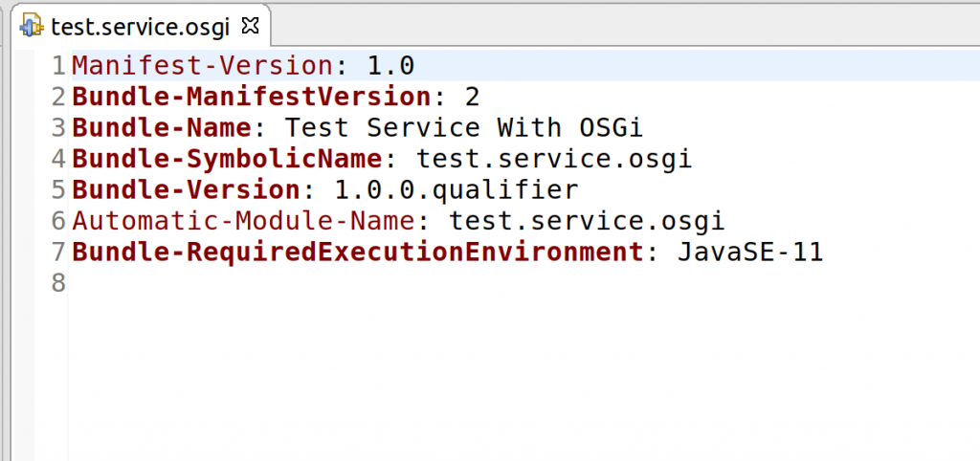The height and width of the screenshot is (461, 980).
Task: Click the Bundle-RequiredExecutionEnvironment header key
Action: (x=358, y=252)
